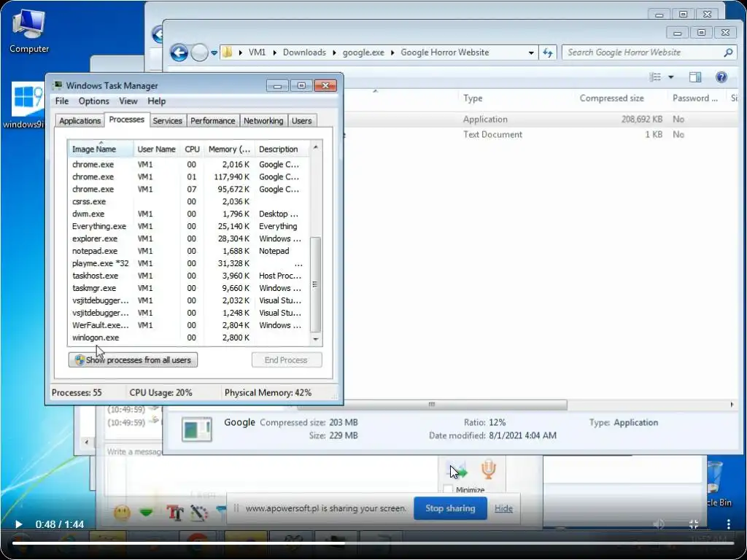The height and width of the screenshot is (560, 747).
Task: Play the video
Action: [x=18, y=524]
